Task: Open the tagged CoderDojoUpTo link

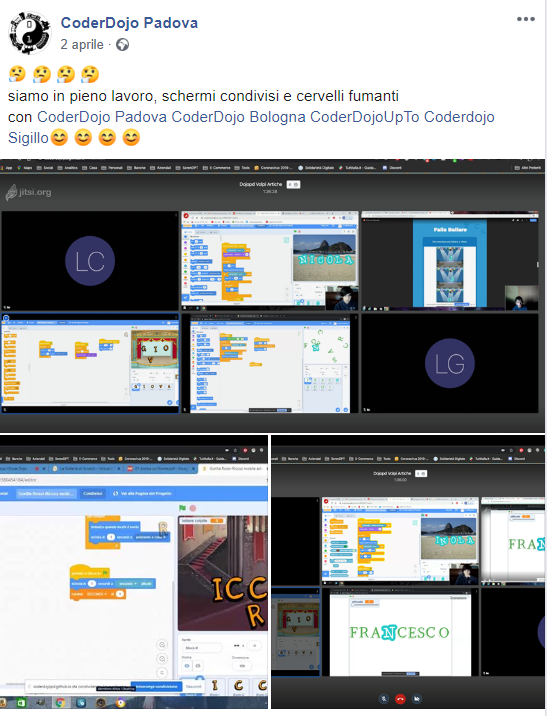Action: tap(365, 117)
